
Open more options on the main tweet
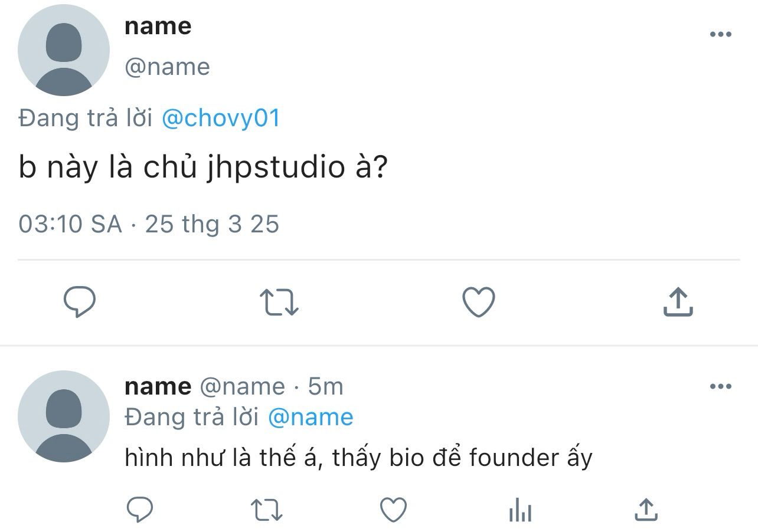720,34
